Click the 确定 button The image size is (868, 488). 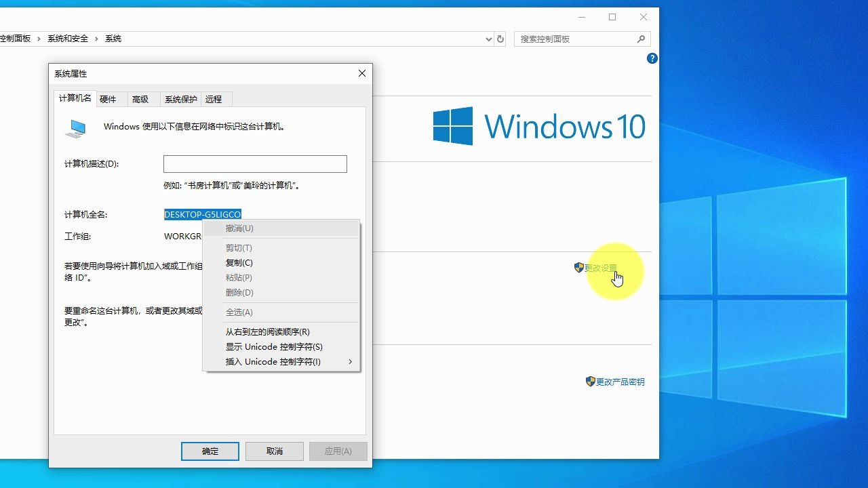point(210,451)
